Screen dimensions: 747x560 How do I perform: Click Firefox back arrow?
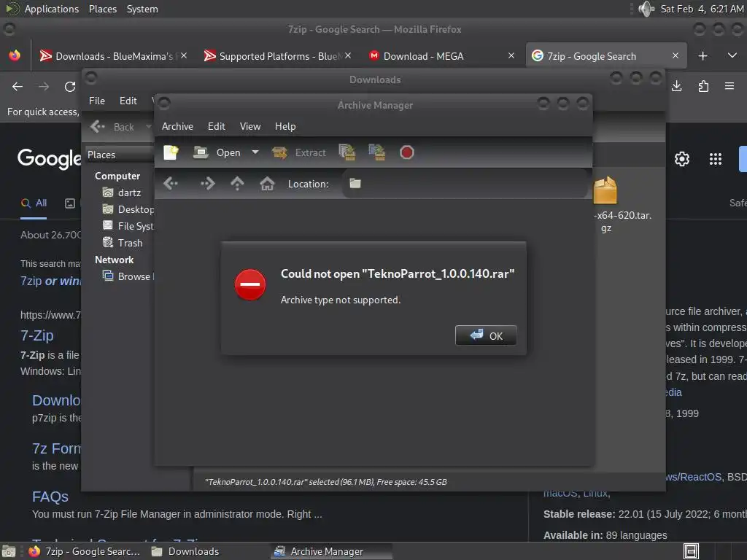coord(18,87)
